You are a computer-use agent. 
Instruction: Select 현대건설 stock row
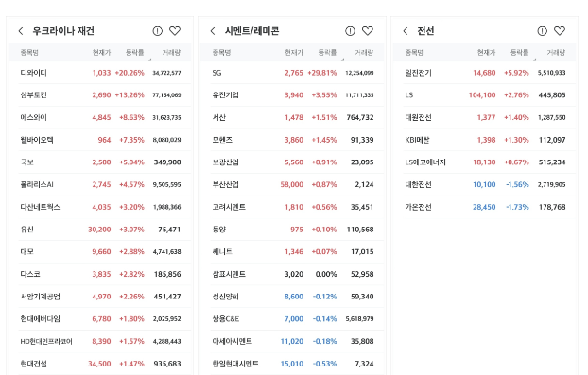100,364
